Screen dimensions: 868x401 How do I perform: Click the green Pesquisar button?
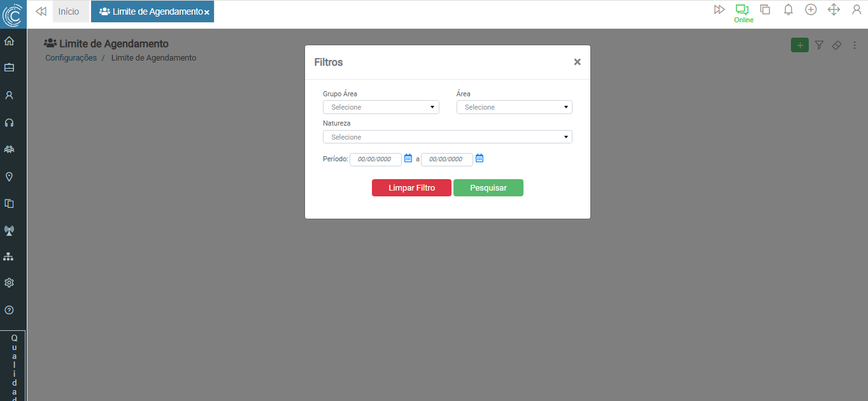488,188
